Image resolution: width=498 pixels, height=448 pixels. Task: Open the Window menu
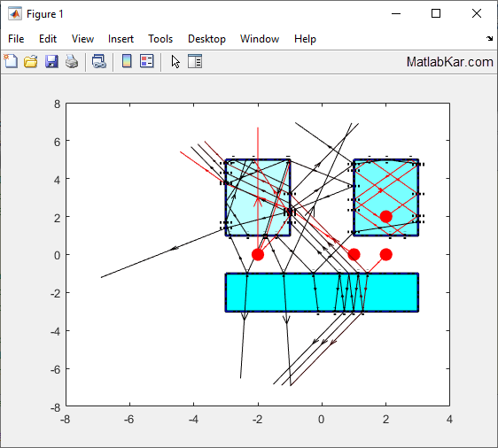pos(260,39)
